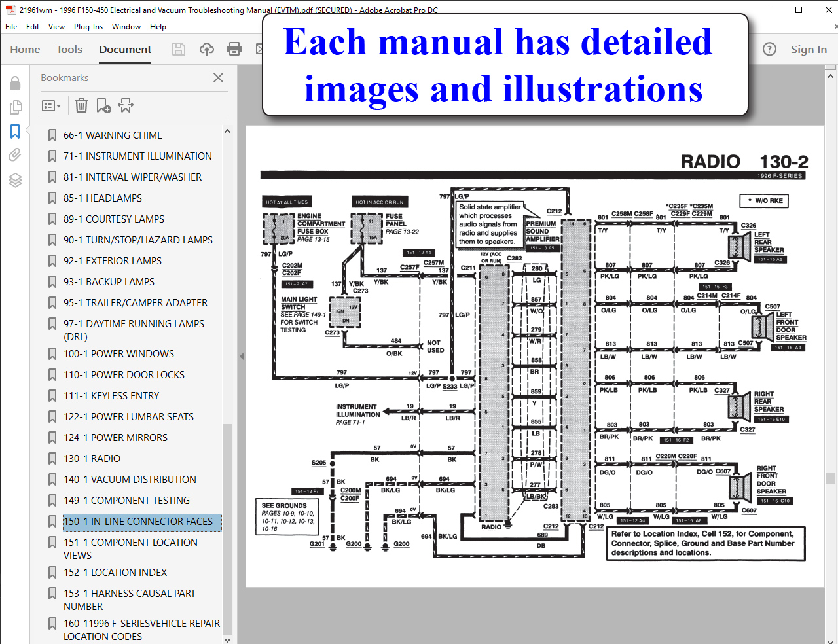This screenshot has height=644, width=838.
Task: Click the upload to cloud icon
Action: [207, 49]
